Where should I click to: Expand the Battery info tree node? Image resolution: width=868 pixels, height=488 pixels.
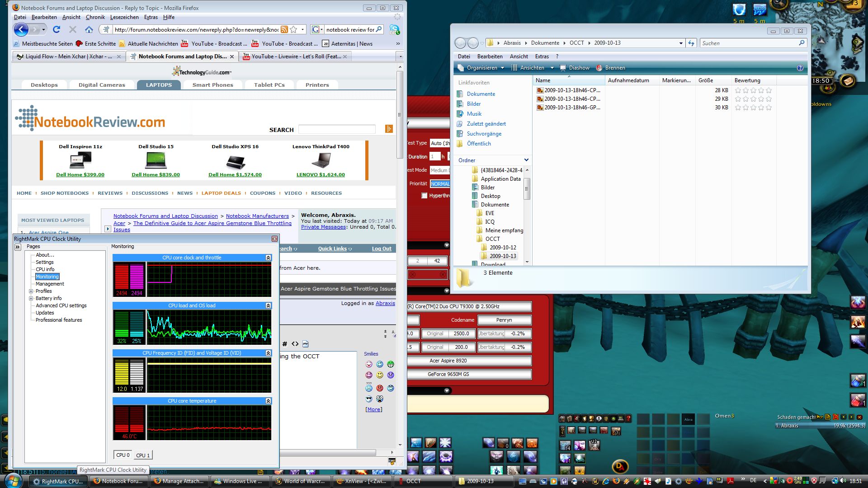[31, 299]
